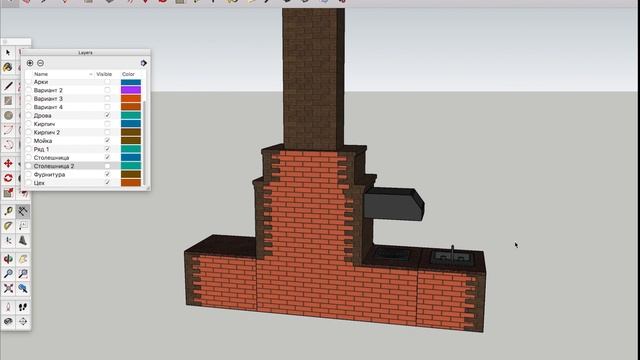Select the Axes tool
This screenshot has height=360, width=640.
8,240
